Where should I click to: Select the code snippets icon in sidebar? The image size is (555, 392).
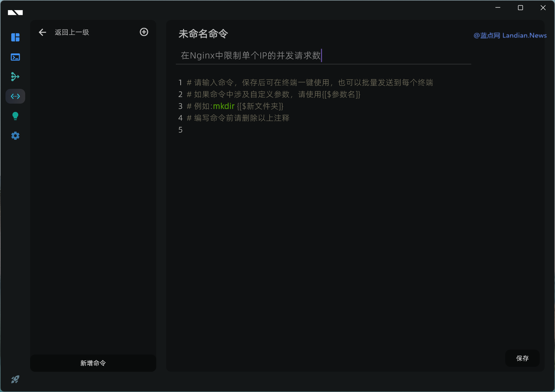tap(15, 96)
